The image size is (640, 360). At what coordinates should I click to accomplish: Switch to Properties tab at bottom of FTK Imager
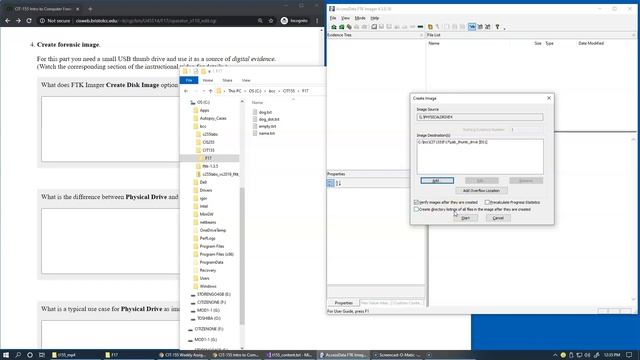(344, 303)
